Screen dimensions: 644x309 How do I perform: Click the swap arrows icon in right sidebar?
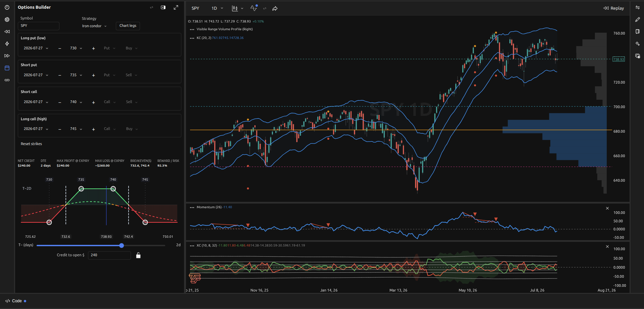(x=638, y=7)
